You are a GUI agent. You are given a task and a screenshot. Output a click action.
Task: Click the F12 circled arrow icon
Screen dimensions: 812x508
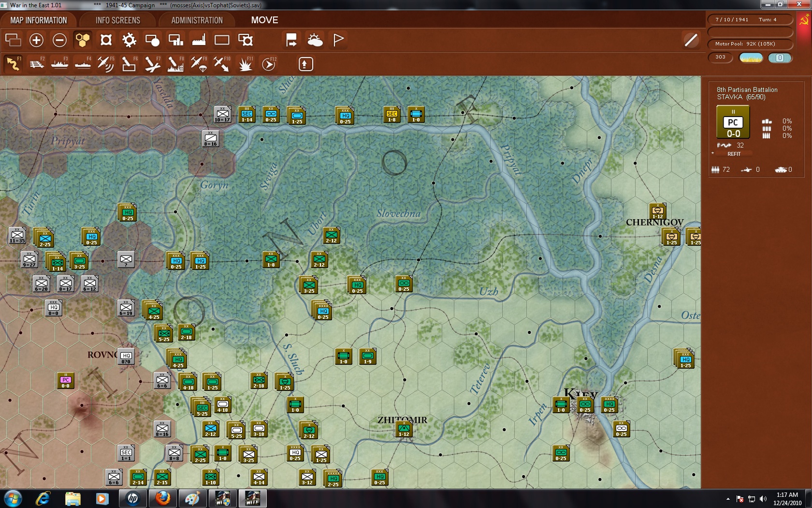point(269,63)
